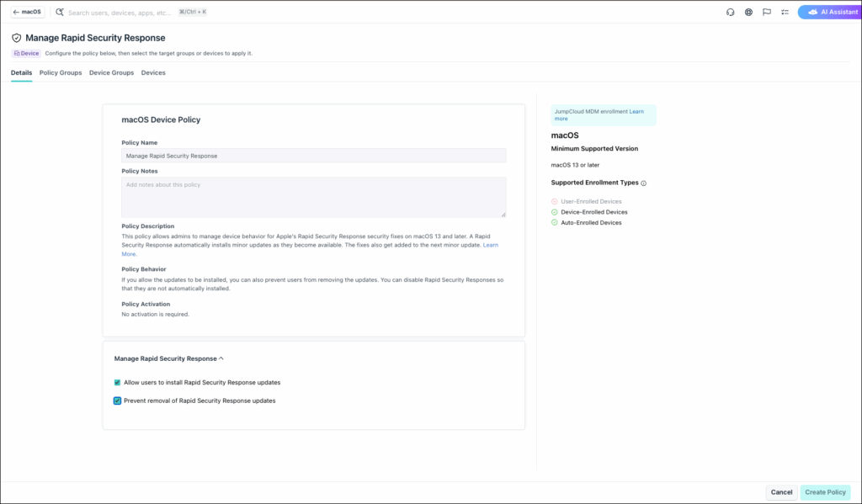The width and height of the screenshot is (862, 504).
Task: Select the macOS 13 or later text
Action: point(575,165)
